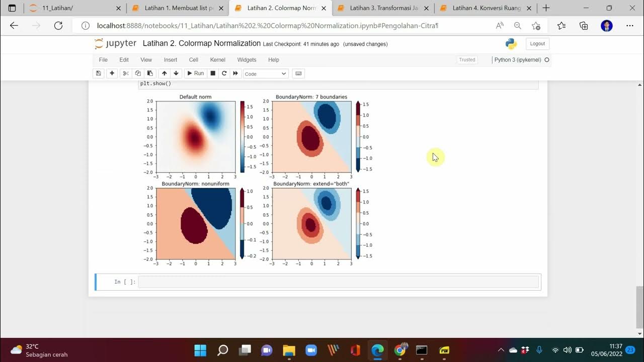Open the Favorites list
The width and height of the screenshot is (644, 362).
tap(561, 26)
